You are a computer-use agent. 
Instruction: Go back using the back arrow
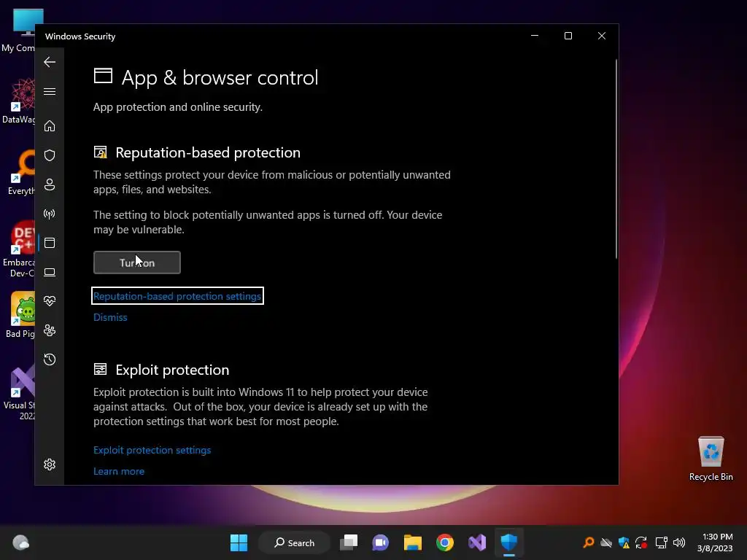[50, 62]
